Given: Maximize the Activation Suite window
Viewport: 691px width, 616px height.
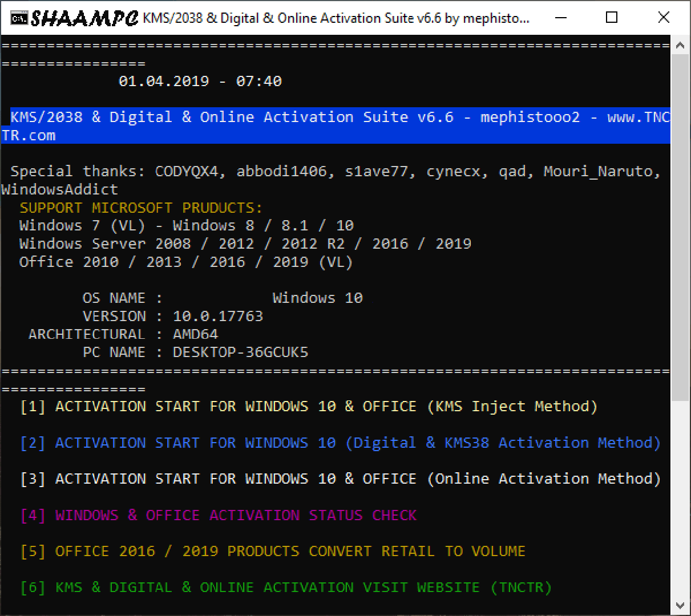Looking at the screenshot, I should click(612, 18).
